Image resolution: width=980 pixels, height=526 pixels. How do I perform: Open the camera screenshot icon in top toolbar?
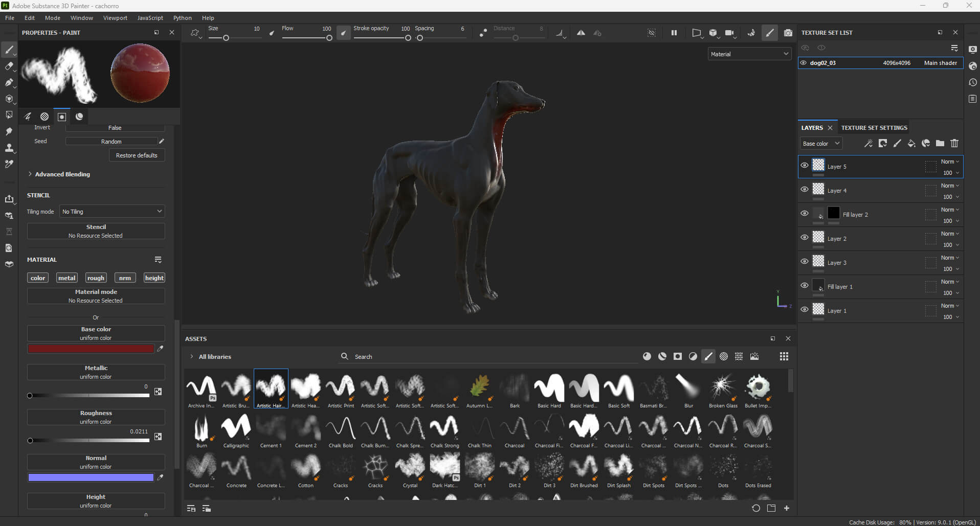(788, 33)
